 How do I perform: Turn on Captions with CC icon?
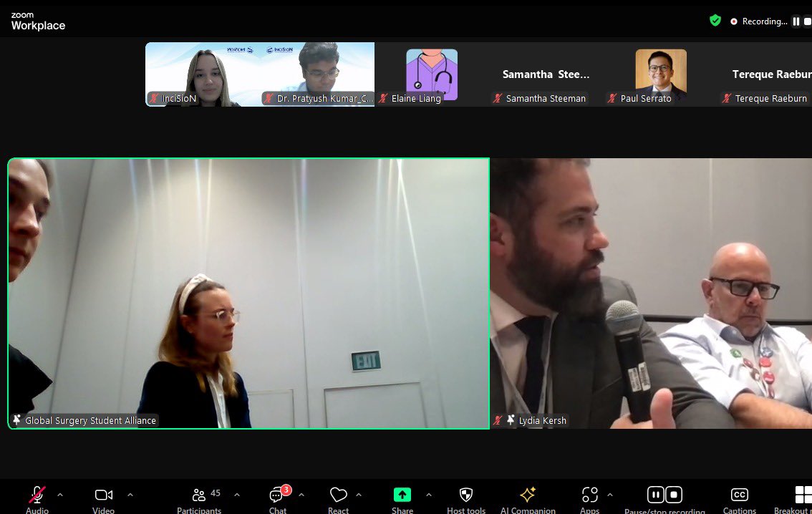pyautogui.click(x=739, y=495)
